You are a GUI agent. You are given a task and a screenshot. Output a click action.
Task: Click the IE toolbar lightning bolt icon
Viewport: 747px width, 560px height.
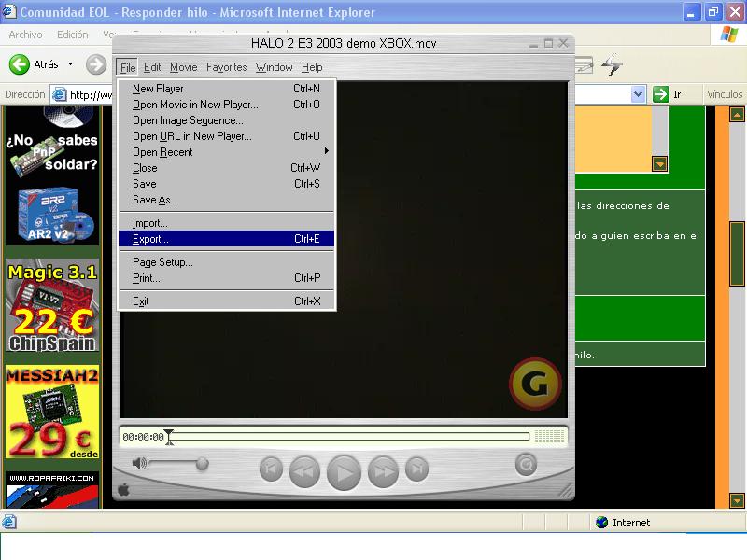(x=613, y=64)
